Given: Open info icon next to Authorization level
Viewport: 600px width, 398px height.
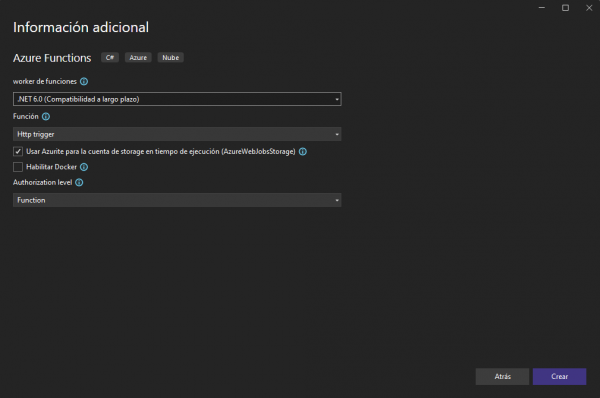Looking at the screenshot, I should click(x=79, y=183).
